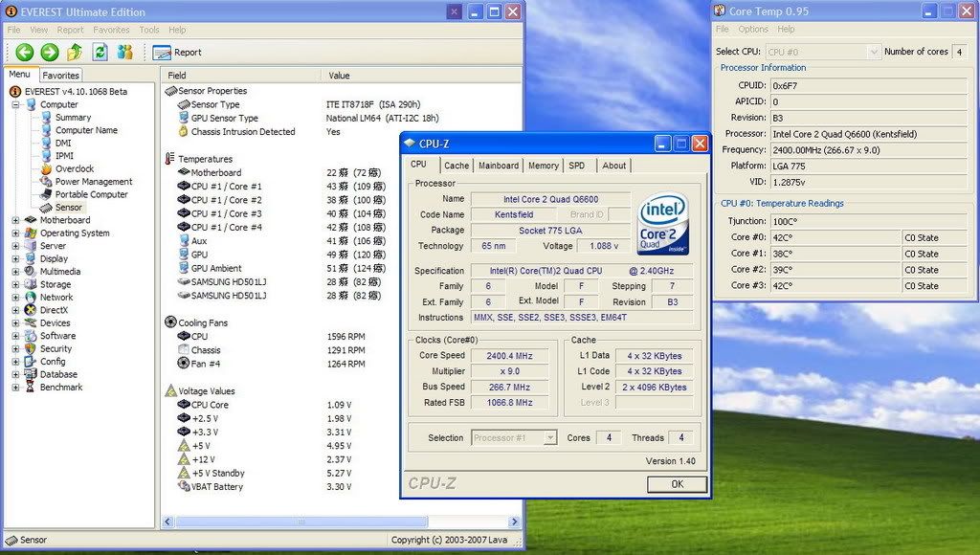The height and width of the screenshot is (555, 980).
Task: Expand the Motherboard tree node
Action: [15, 220]
